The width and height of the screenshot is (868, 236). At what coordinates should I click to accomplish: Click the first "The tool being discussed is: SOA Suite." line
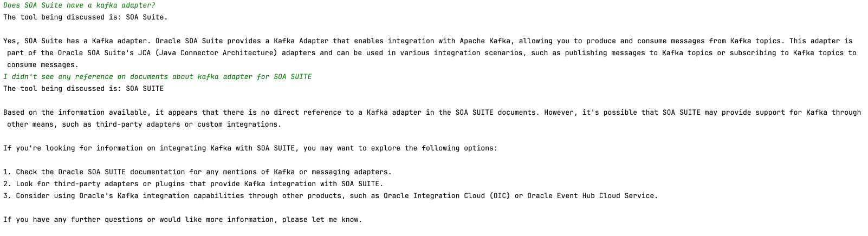click(85, 17)
